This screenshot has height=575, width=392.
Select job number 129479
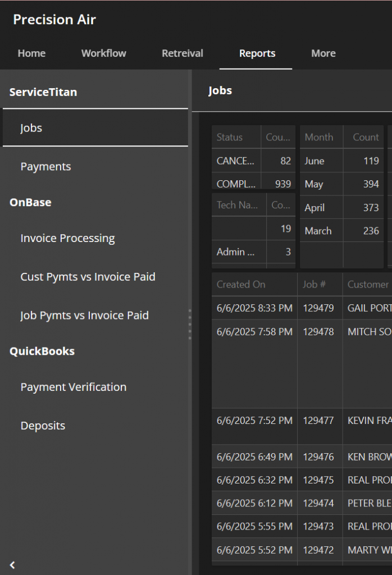point(318,308)
